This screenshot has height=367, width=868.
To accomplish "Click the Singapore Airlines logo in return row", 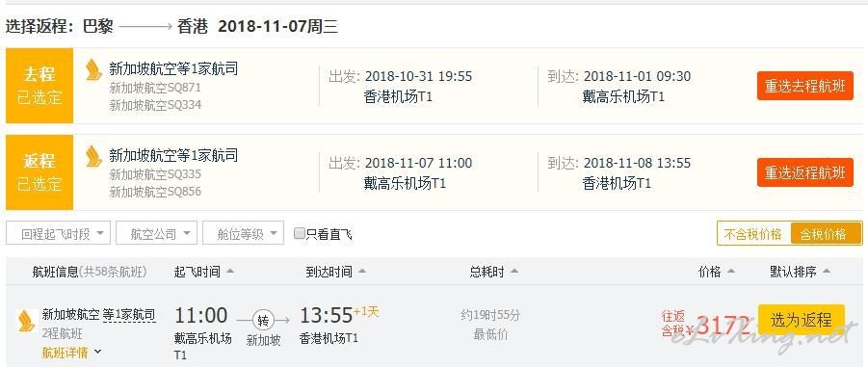I will [94, 156].
